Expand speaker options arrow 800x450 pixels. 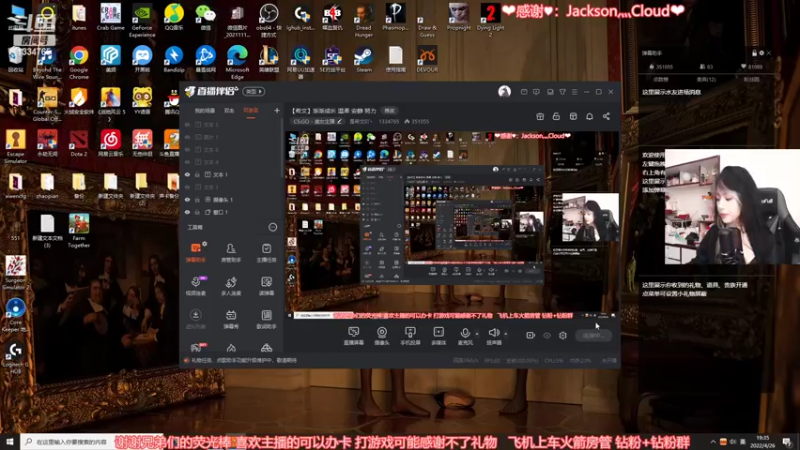[x=506, y=334]
